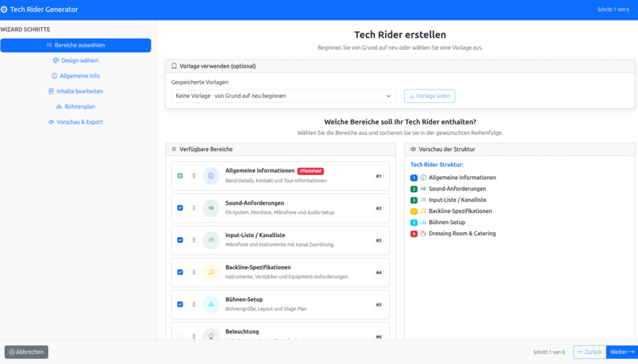This screenshot has height=364, width=638.
Task: Open the Gespeicherte Vorlagen dropdown
Action: [283, 96]
